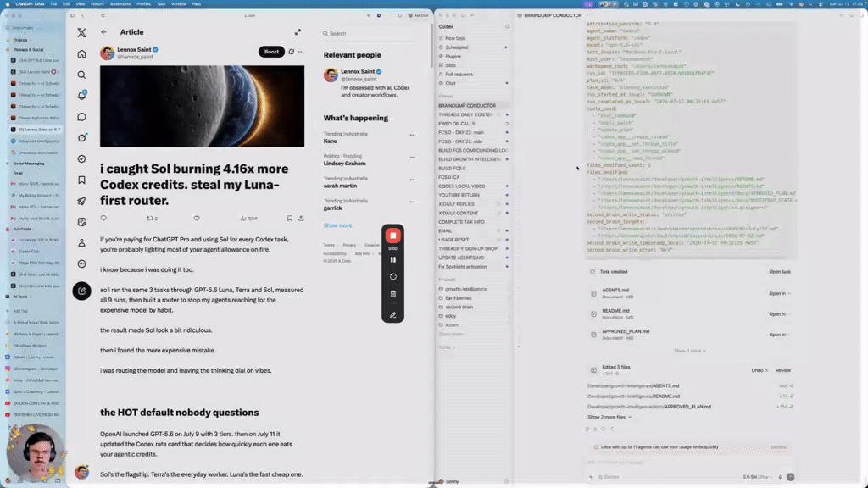Go back using the Article back arrow
This screenshot has width=868, height=488.
(x=103, y=32)
